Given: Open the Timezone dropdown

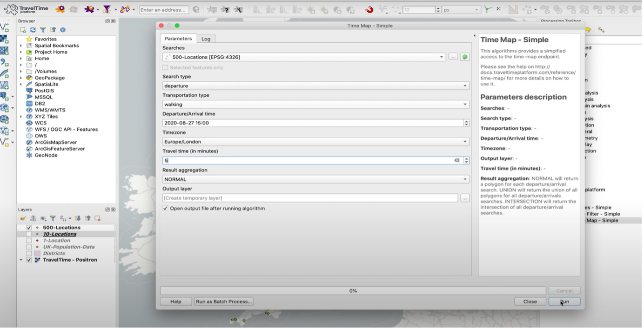Looking at the screenshot, I should coord(315,142).
